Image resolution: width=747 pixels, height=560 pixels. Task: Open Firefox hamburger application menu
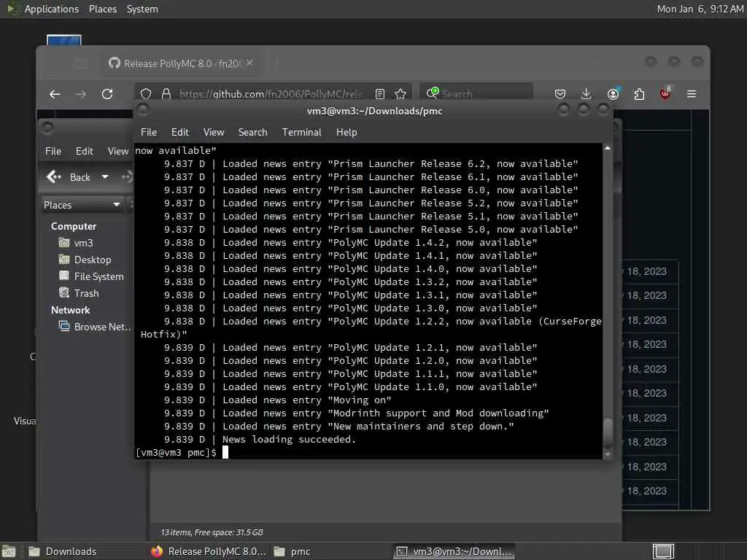click(692, 94)
